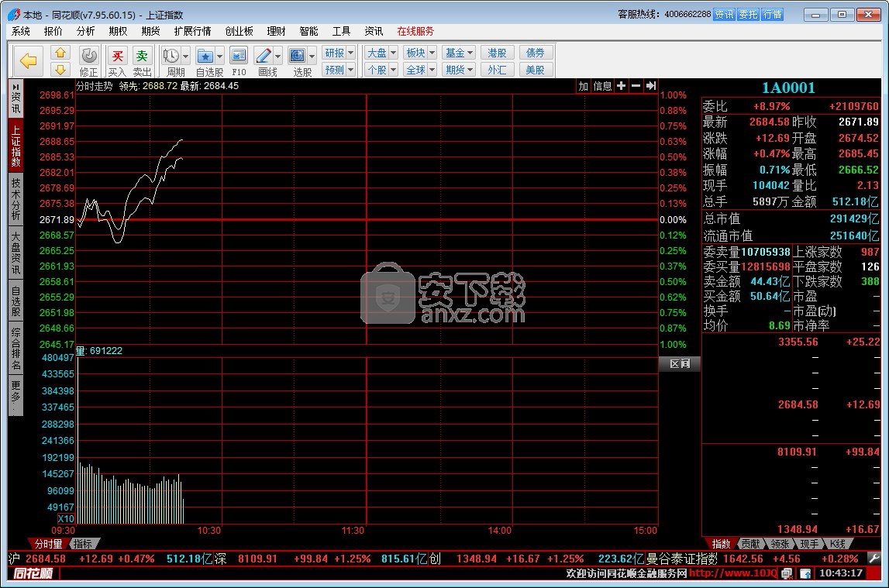Switch to the K线 right panel tab
The image size is (889, 588).
click(838, 544)
